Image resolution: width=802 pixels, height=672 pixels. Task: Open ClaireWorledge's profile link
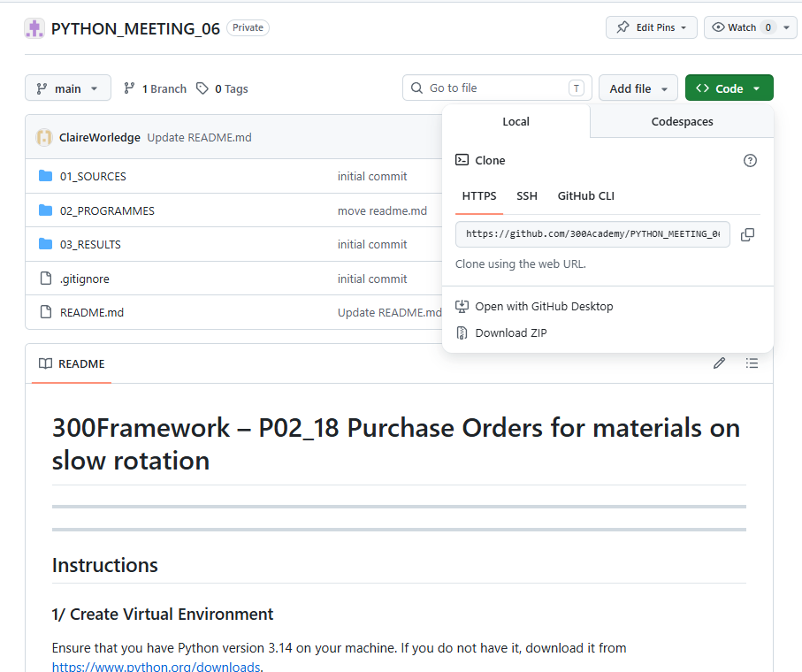[100, 138]
